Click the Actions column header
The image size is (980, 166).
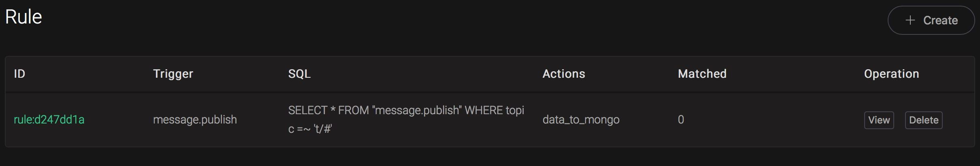coord(563,74)
